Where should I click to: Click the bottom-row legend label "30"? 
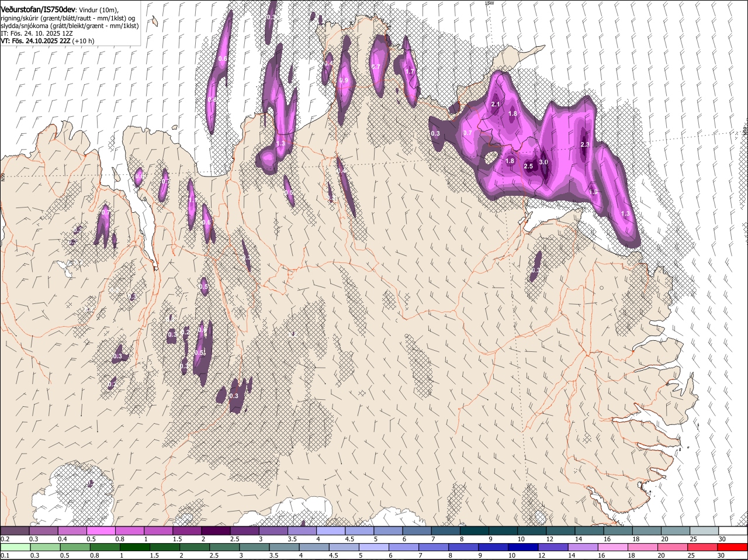(721, 555)
